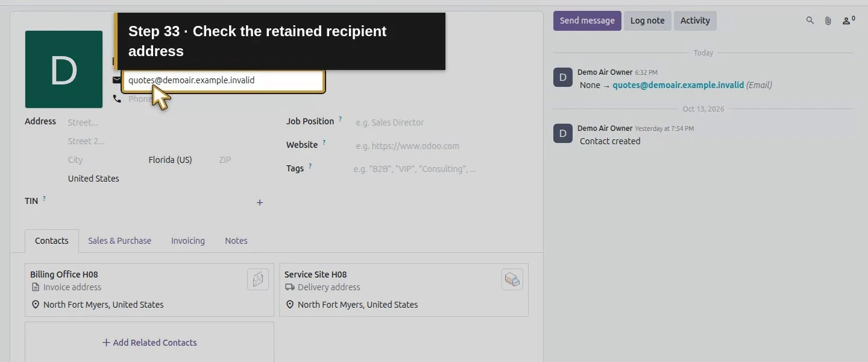Click 'Delivery address' label on Service card
Screen dimensions: 868x362
point(329,287)
